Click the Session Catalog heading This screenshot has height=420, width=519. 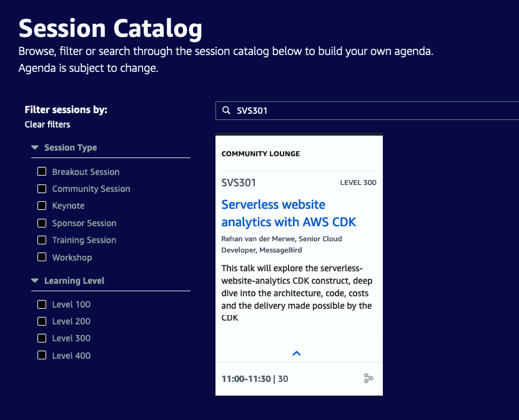pyautogui.click(x=110, y=29)
